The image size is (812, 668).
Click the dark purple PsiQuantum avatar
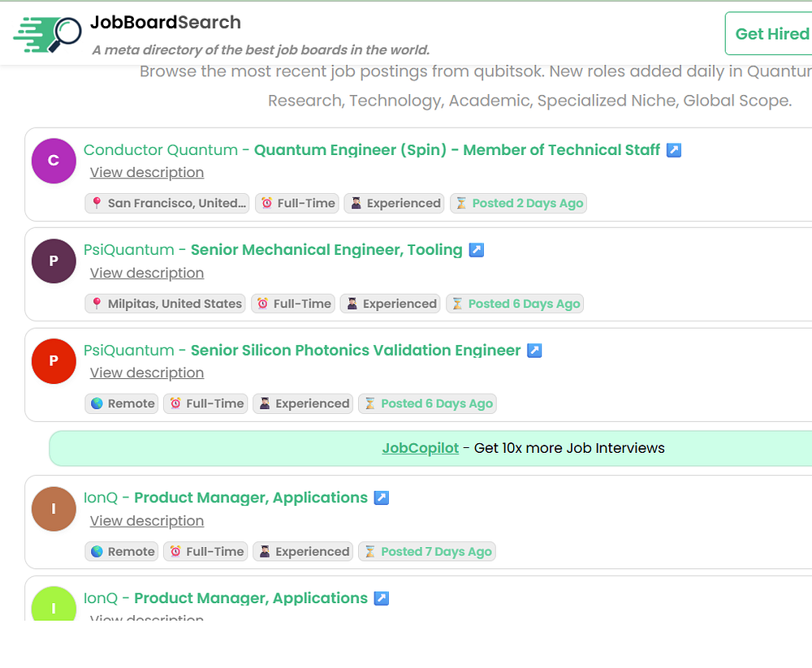pos(54,261)
